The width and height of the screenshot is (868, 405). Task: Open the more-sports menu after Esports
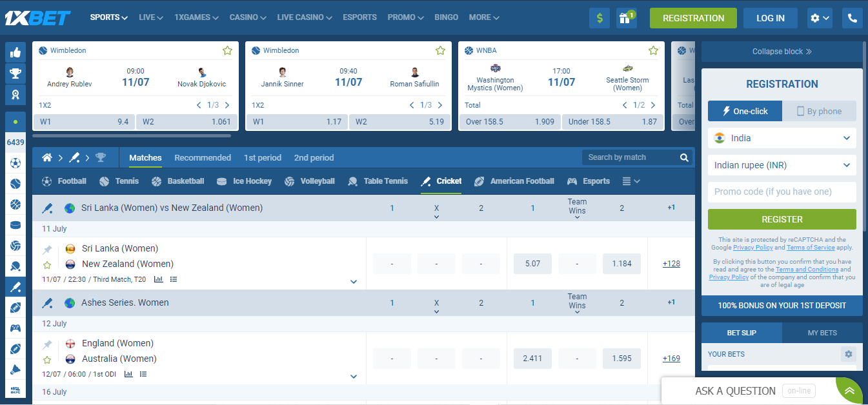[x=631, y=181]
